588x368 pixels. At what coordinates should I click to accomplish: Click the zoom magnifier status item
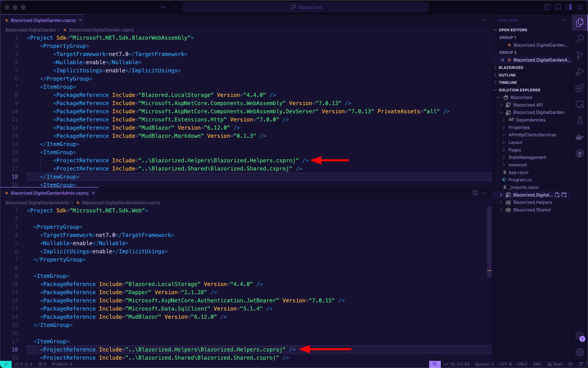point(435,364)
